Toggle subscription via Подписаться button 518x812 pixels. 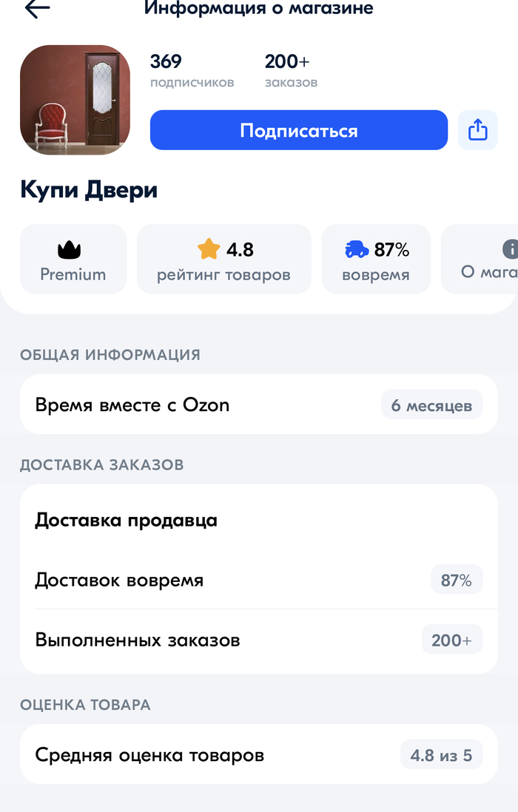click(x=298, y=129)
